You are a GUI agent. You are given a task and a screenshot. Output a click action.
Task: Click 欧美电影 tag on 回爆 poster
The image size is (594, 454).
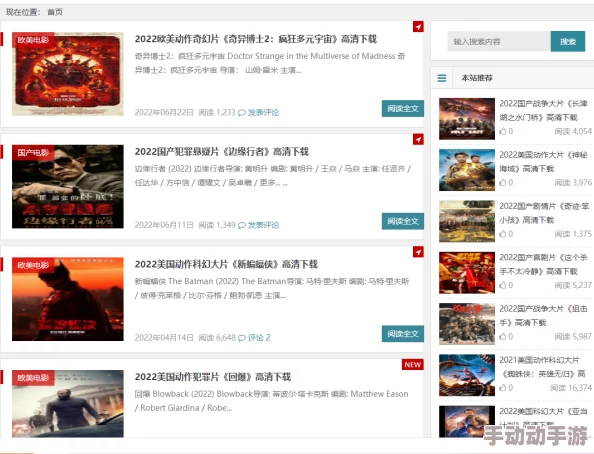click(x=33, y=377)
